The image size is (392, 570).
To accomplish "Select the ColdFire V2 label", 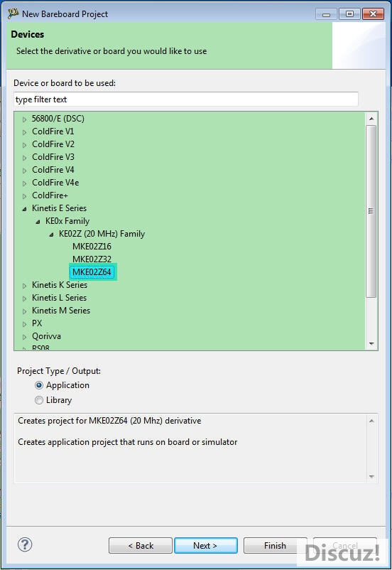I will coord(53,144).
